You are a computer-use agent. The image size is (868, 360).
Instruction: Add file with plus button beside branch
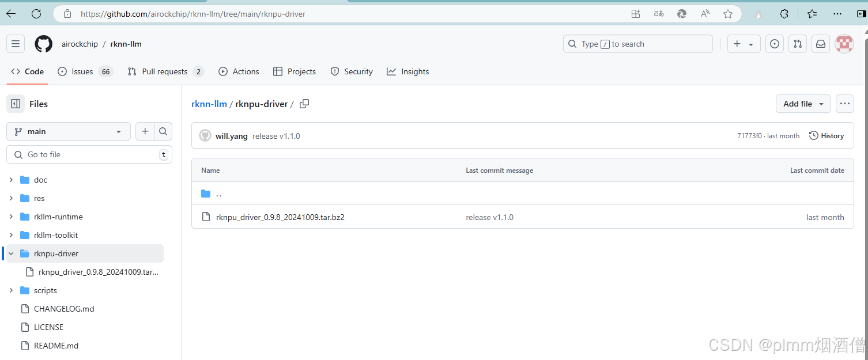click(145, 131)
